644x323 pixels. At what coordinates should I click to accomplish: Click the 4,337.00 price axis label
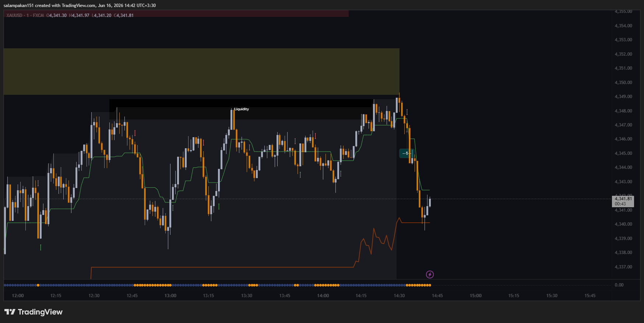tap(623, 267)
